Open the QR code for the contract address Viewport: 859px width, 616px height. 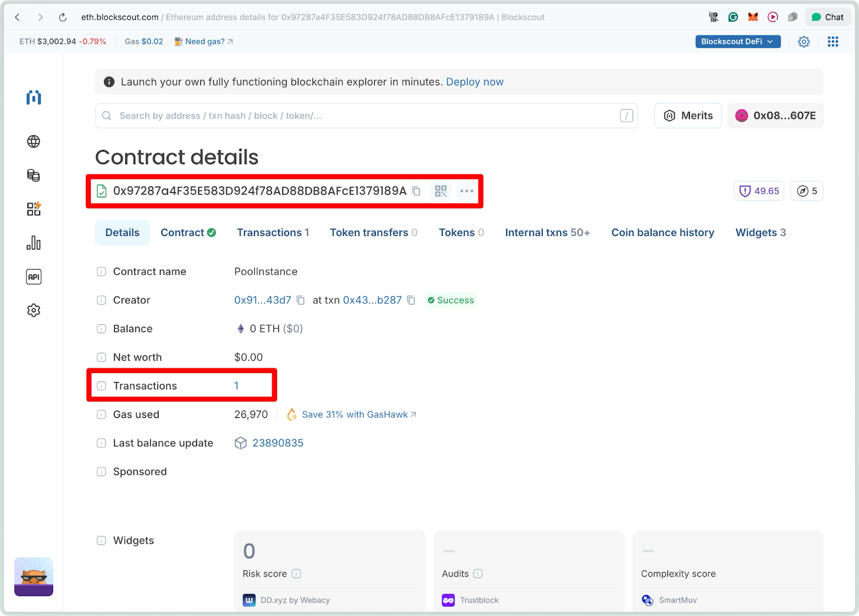pos(441,191)
